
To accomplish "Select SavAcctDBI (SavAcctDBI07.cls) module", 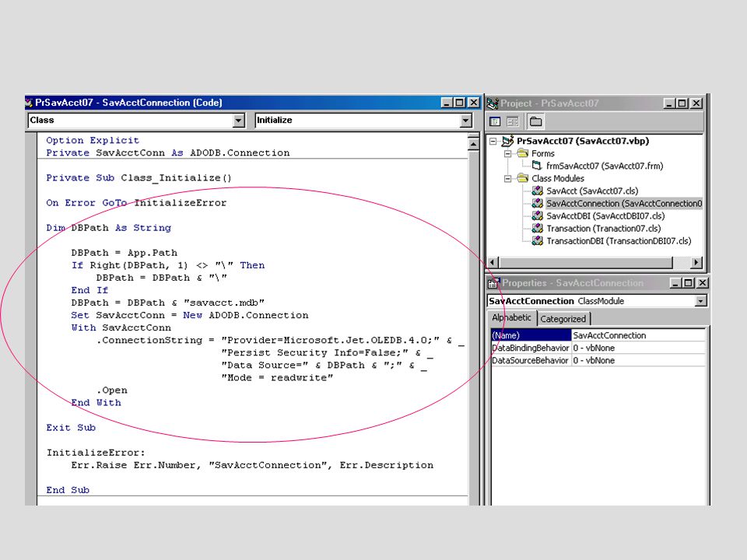I will click(605, 215).
